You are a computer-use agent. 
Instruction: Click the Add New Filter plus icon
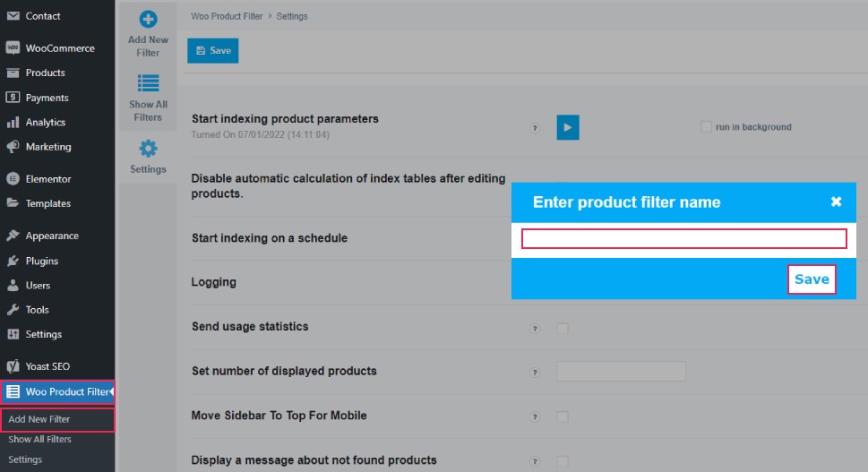(x=148, y=20)
